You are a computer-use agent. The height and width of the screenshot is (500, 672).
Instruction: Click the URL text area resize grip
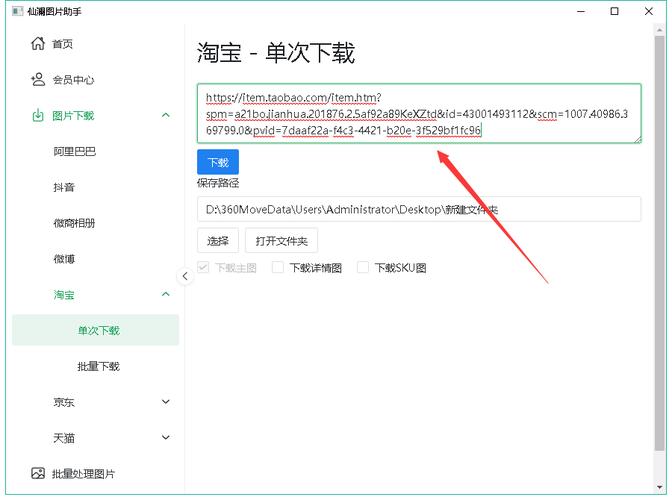[x=638, y=139]
